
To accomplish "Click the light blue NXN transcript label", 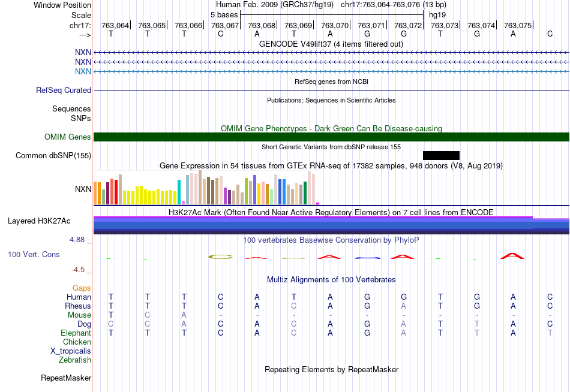I will click(83, 71).
